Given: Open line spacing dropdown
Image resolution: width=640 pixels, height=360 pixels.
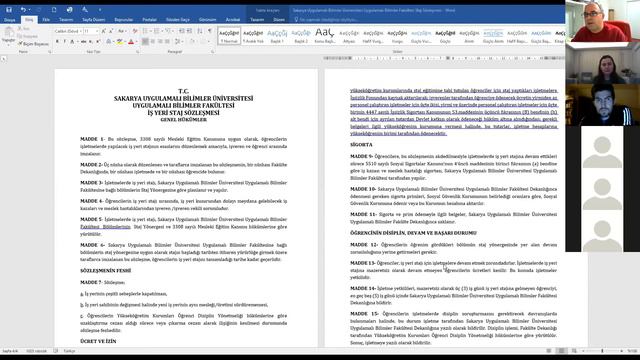Looking at the screenshot, I should (178, 42).
